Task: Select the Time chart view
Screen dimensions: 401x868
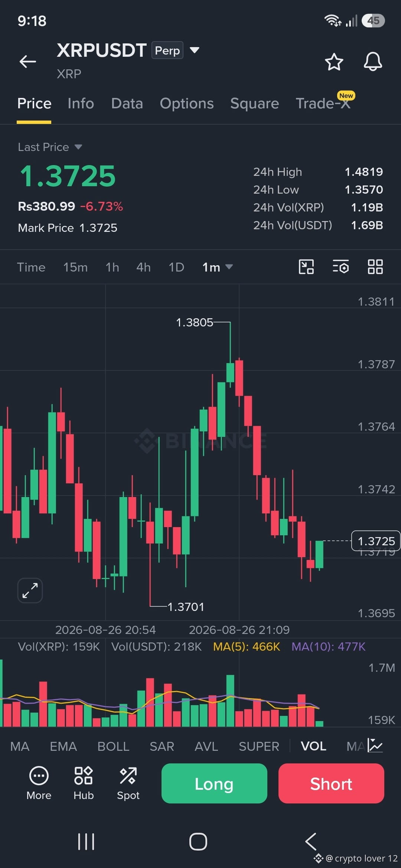Action: tap(31, 267)
